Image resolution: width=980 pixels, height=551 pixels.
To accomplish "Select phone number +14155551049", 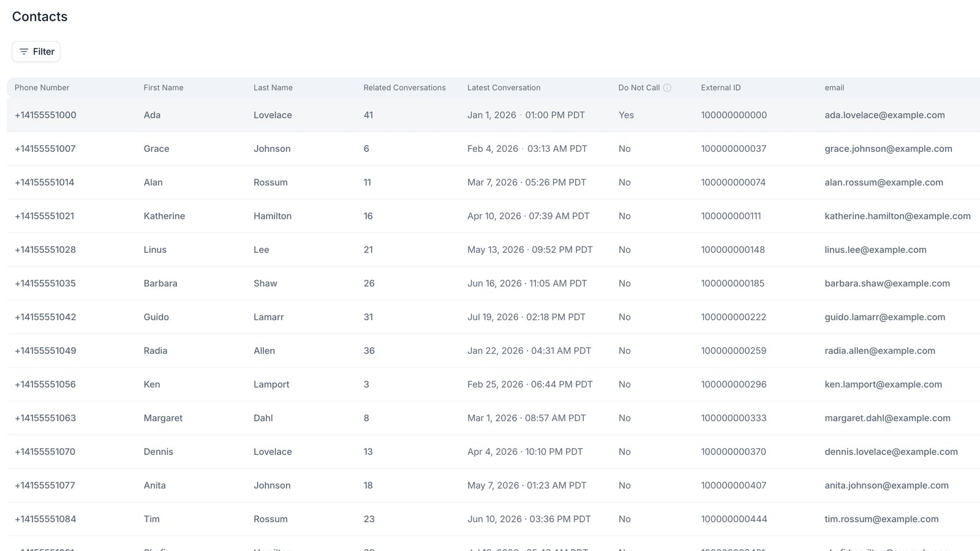I will tap(45, 351).
